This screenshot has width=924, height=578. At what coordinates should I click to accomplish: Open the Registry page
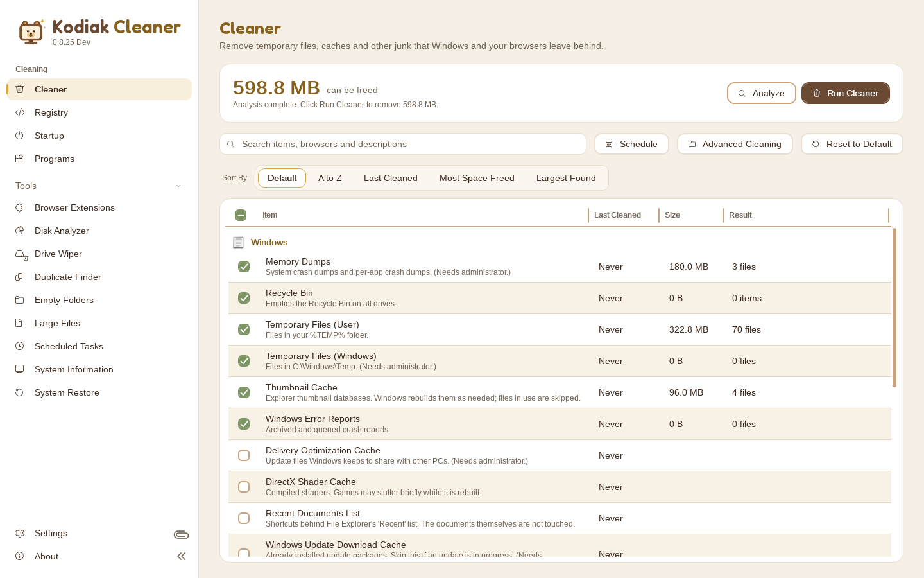point(99,112)
